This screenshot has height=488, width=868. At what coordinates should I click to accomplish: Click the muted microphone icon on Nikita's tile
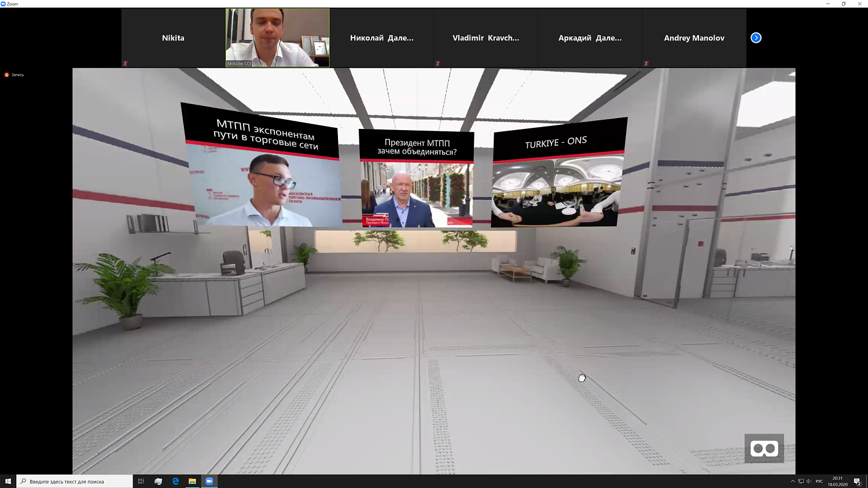(x=125, y=64)
